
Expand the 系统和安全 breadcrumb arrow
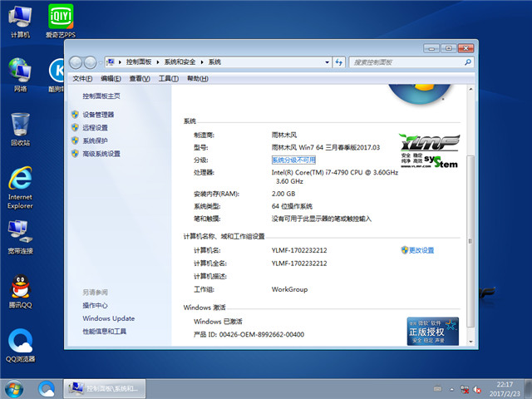pos(204,62)
